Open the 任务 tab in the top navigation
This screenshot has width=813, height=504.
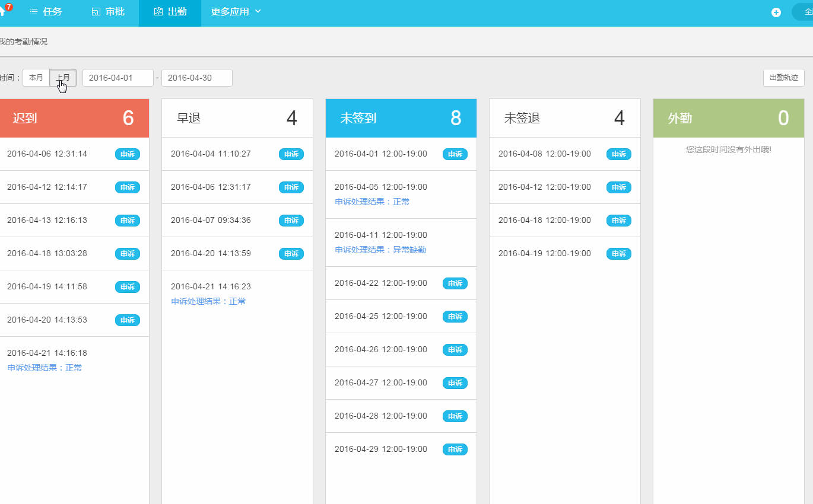46,12
